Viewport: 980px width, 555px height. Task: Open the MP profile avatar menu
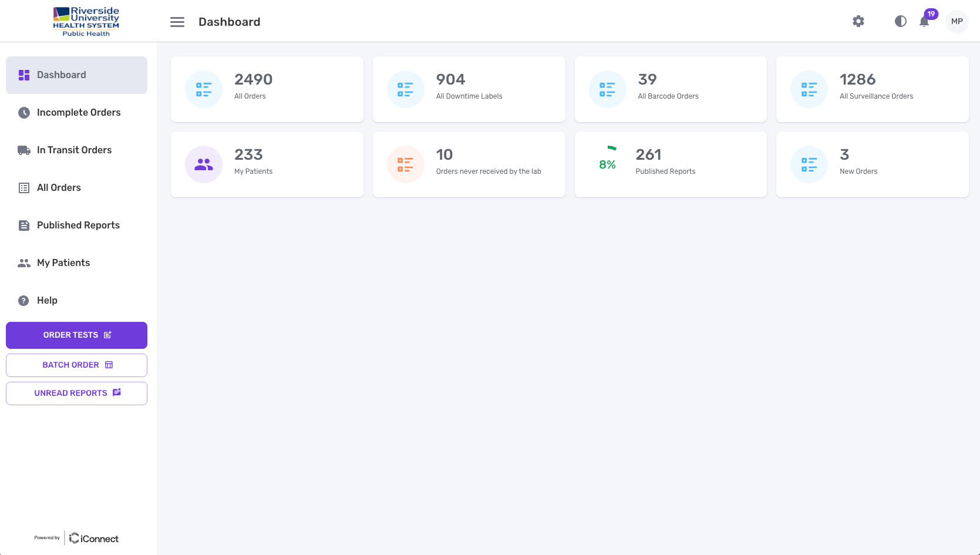tap(957, 21)
